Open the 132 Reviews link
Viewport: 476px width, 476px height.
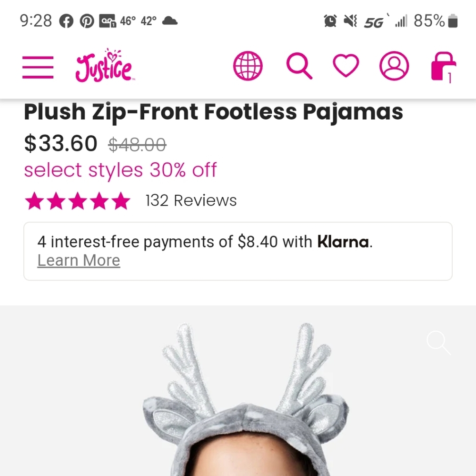coord(191,200)
